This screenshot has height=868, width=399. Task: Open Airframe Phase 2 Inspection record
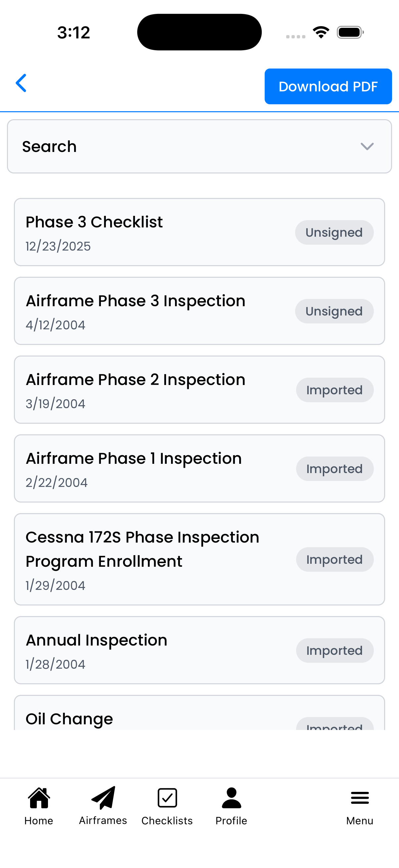tap(152, 390)
